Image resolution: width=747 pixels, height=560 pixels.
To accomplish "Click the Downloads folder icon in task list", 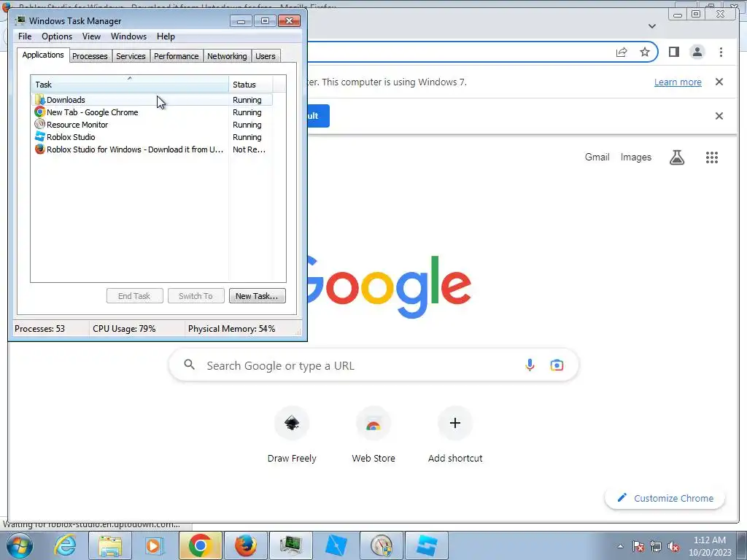I will [39, 100].
